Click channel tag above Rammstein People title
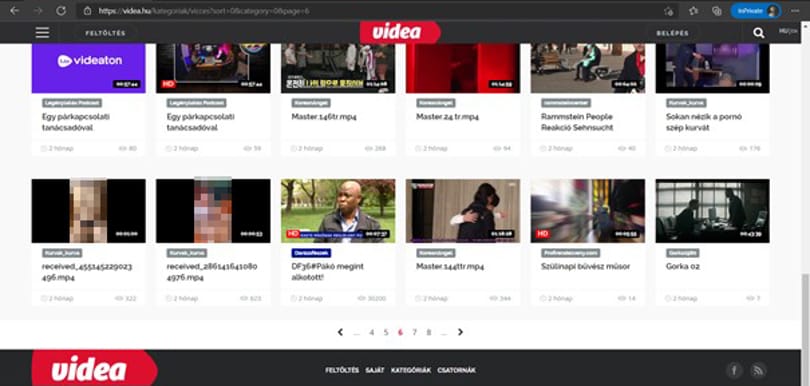This screenshot has height=386, width=810. pyautogui.click(x=566, y=103)
